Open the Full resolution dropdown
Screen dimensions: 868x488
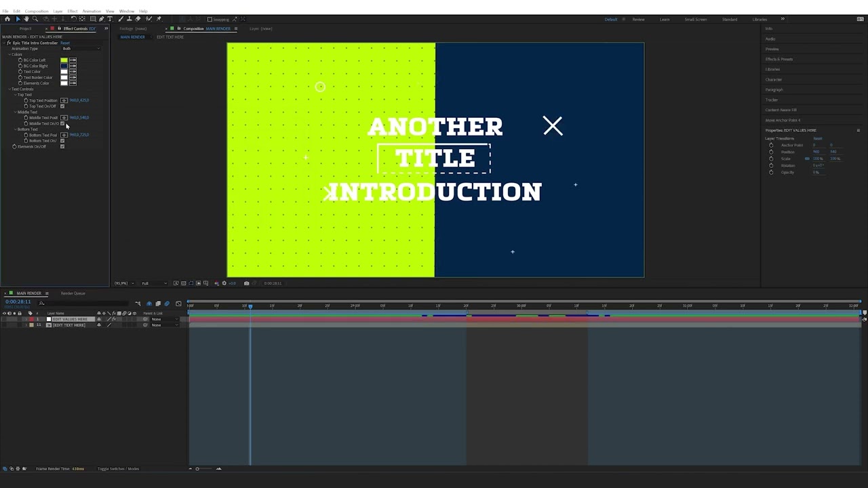click(x=154, y=283)
